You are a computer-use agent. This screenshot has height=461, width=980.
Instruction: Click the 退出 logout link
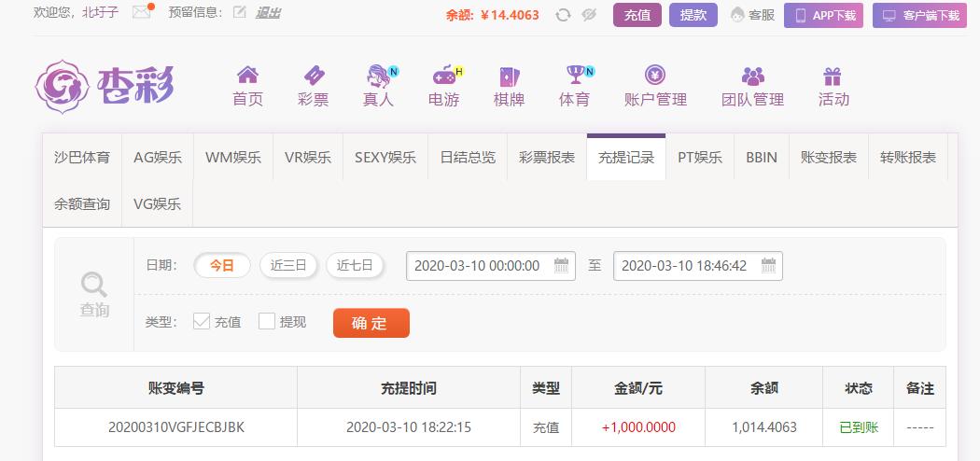click(268, 12)
